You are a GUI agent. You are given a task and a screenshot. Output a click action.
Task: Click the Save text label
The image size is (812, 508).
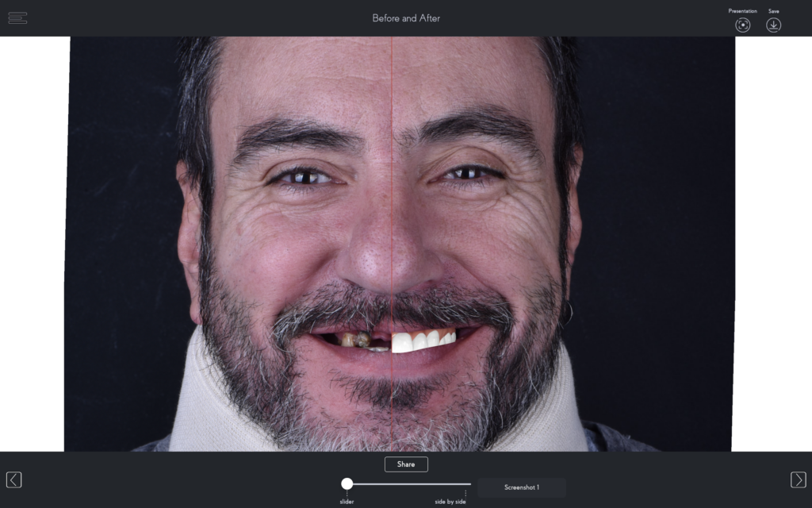click(x=773, y=11)
